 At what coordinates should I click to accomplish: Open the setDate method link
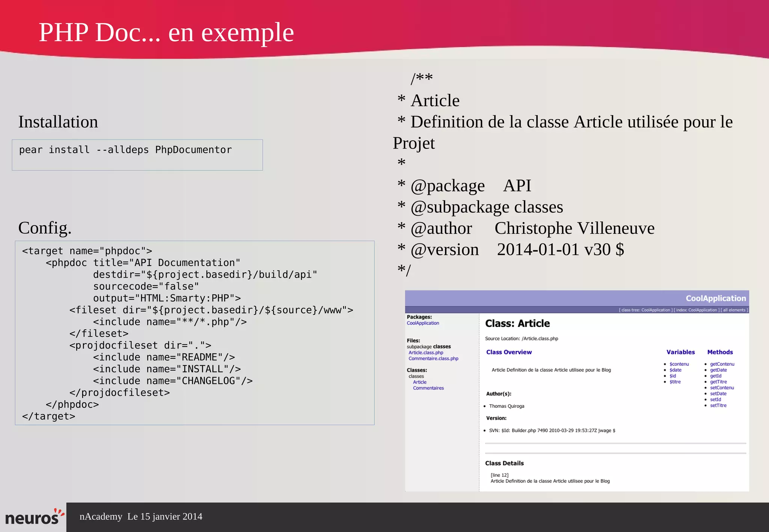click(x=718, y=394)
